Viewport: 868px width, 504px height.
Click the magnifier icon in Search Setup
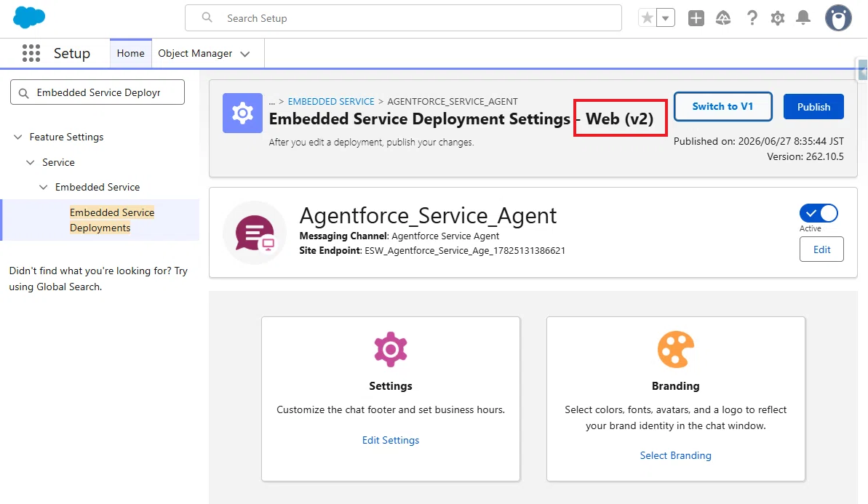click(x=207, y=17)
